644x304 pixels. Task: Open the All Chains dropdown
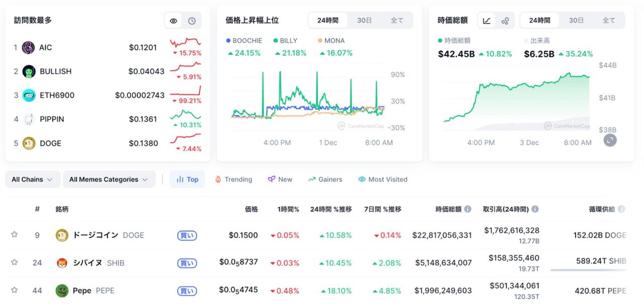tap(32, 179)
